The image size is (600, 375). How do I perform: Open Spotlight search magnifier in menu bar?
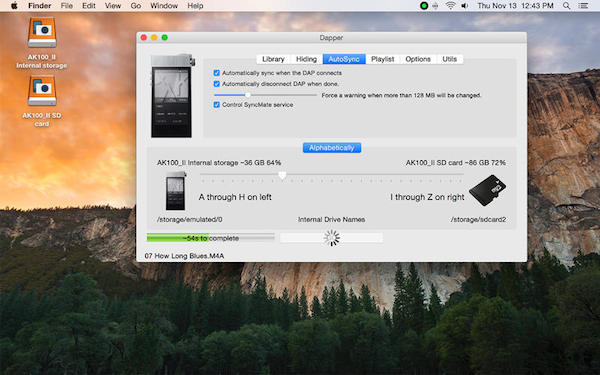[566, 6]
